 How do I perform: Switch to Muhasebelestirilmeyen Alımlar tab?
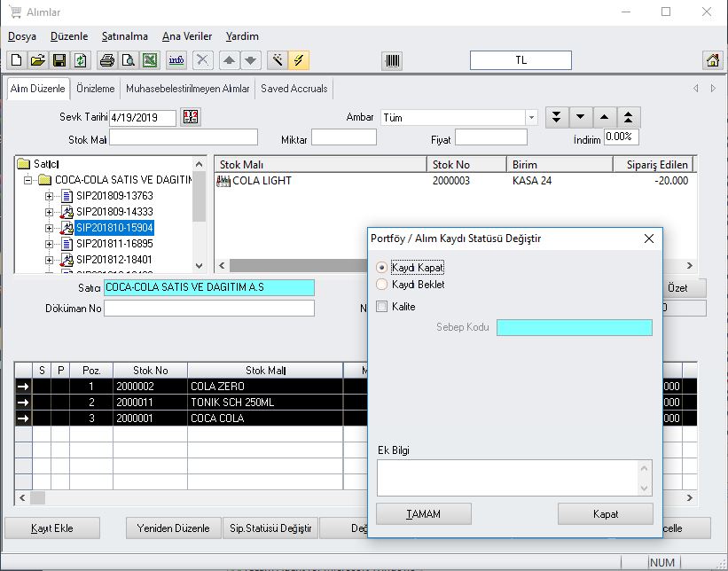pyautogui.click(x=188, y=89)
